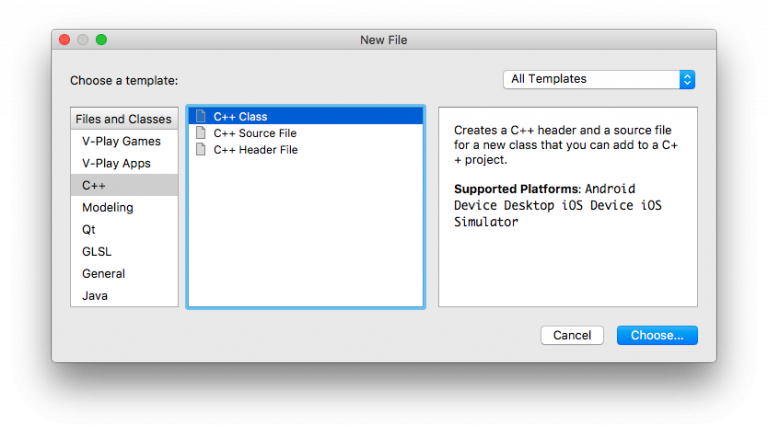Select the V-Play Apps category
The image size is (768, 436).
point(124,163)
